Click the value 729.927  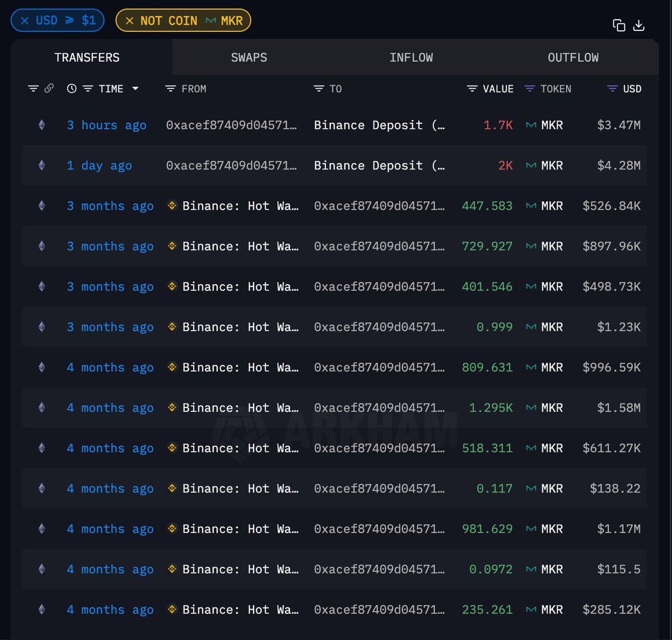487,246
